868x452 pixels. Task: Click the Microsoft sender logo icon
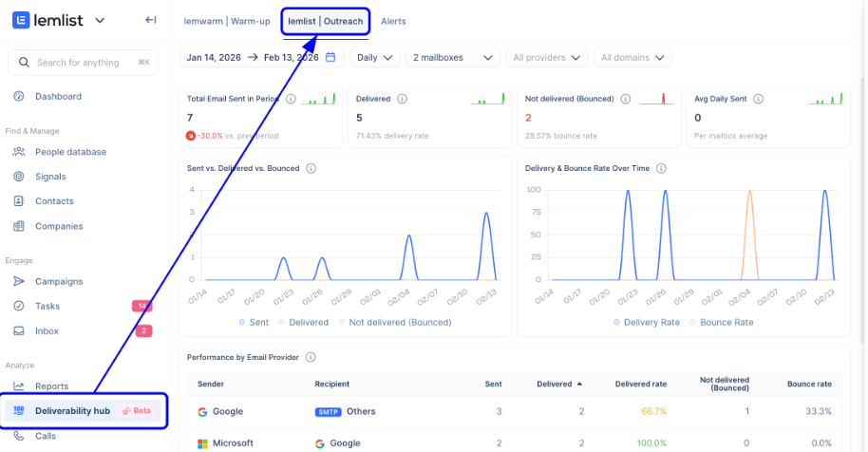pyautogui.click(x=202, y=443)
